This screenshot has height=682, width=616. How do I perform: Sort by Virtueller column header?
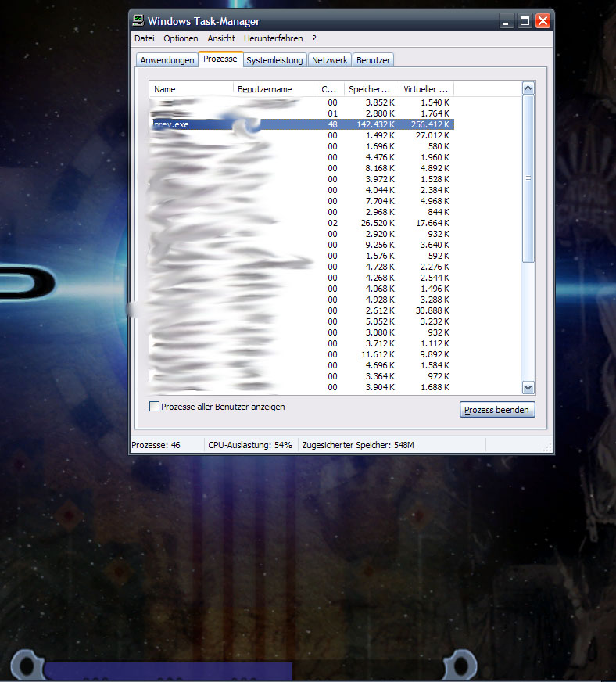coord(426,89)
